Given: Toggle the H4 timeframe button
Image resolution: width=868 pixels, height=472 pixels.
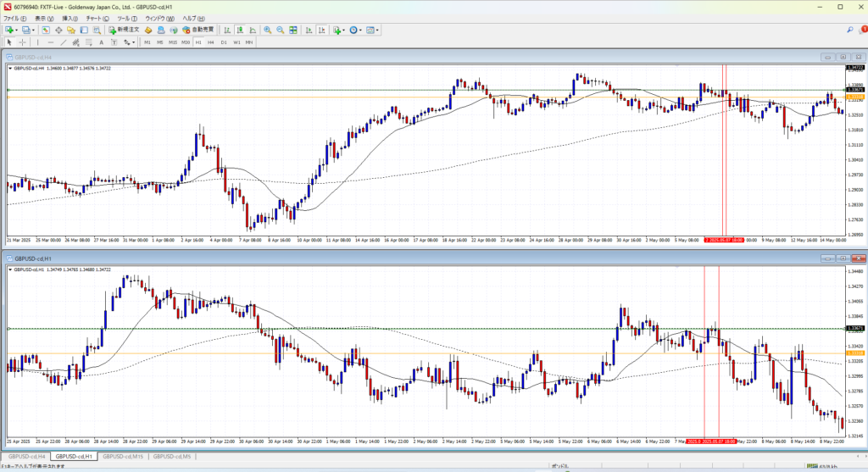Looking at the screenshot, I should pyautogui.click(x=210, y=42).
